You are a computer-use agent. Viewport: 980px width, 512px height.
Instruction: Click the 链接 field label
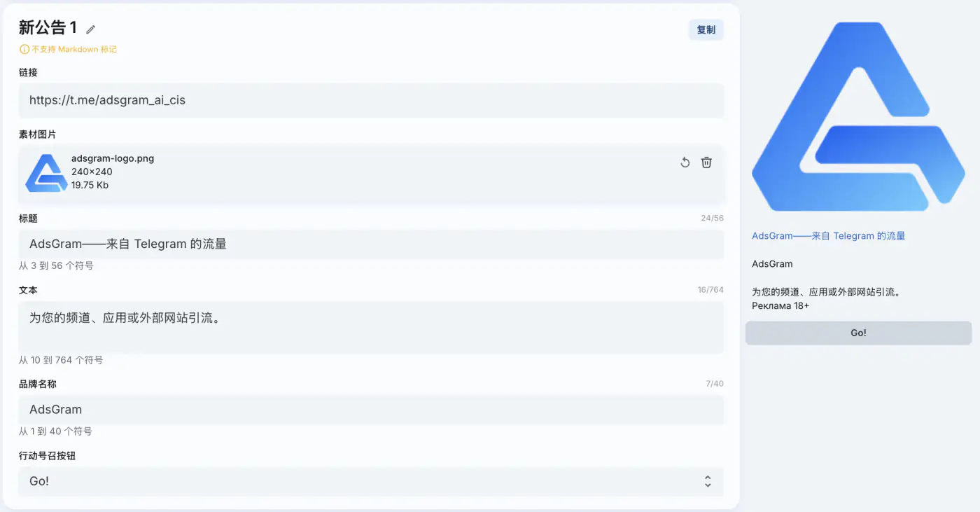(28, 72)
